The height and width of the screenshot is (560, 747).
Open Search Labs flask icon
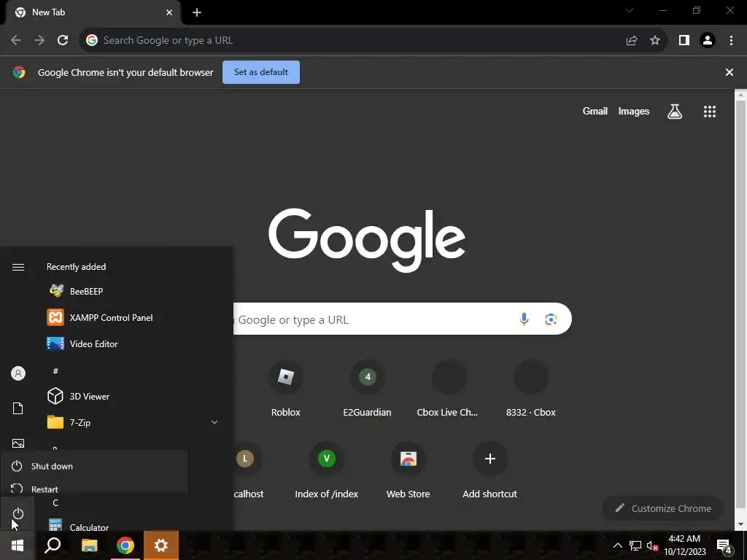tap(675, 112)
